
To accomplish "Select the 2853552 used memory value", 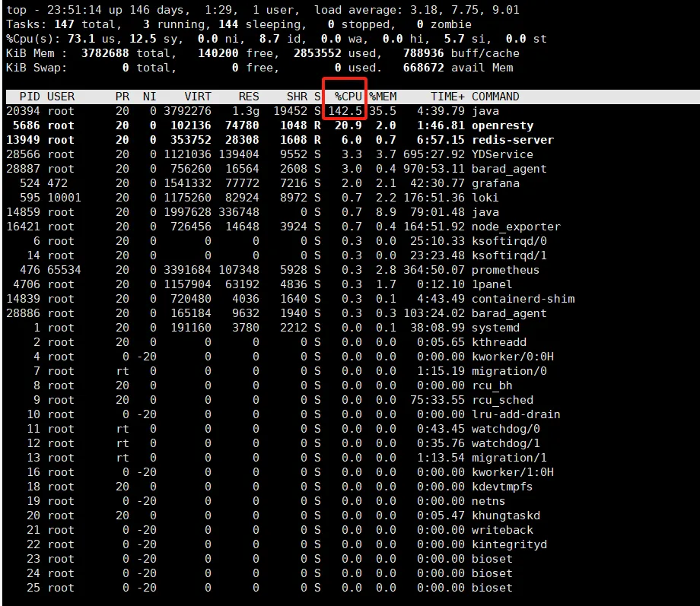I will tap(317, 53).
